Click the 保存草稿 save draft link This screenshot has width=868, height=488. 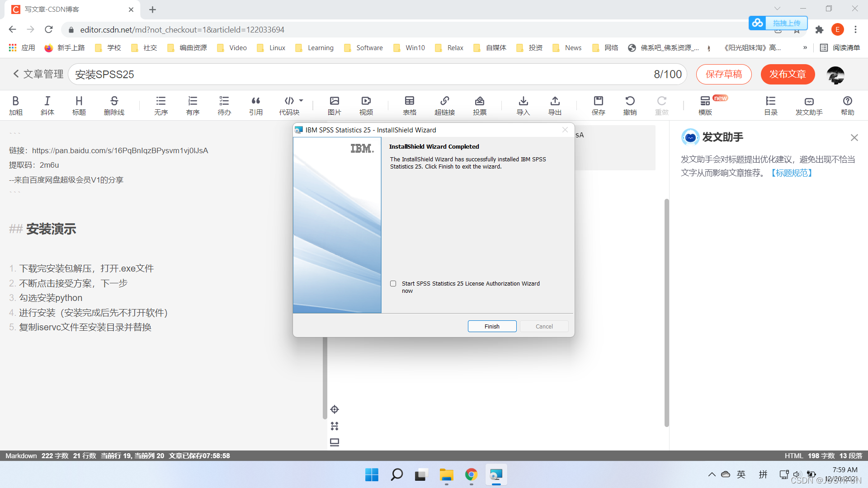[724, 74]
